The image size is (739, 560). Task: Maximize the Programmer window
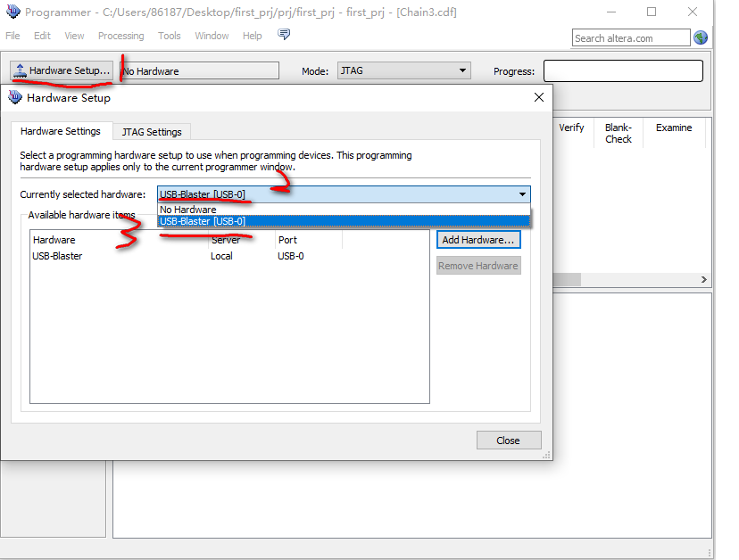(652, 12)
